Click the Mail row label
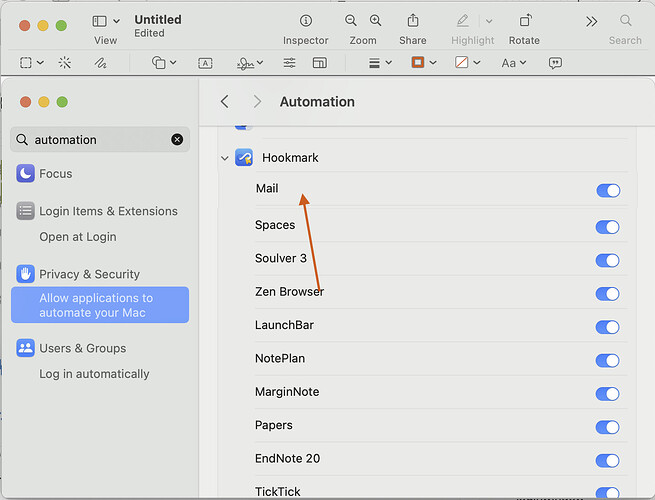655x500 pixels. [267, 188]
